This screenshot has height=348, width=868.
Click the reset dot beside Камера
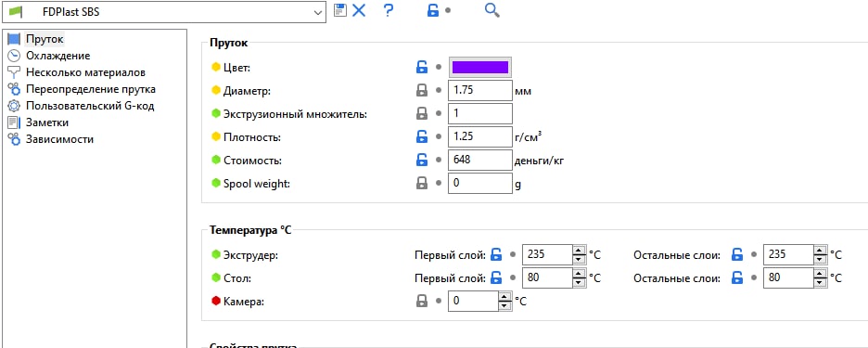[439, 301]
